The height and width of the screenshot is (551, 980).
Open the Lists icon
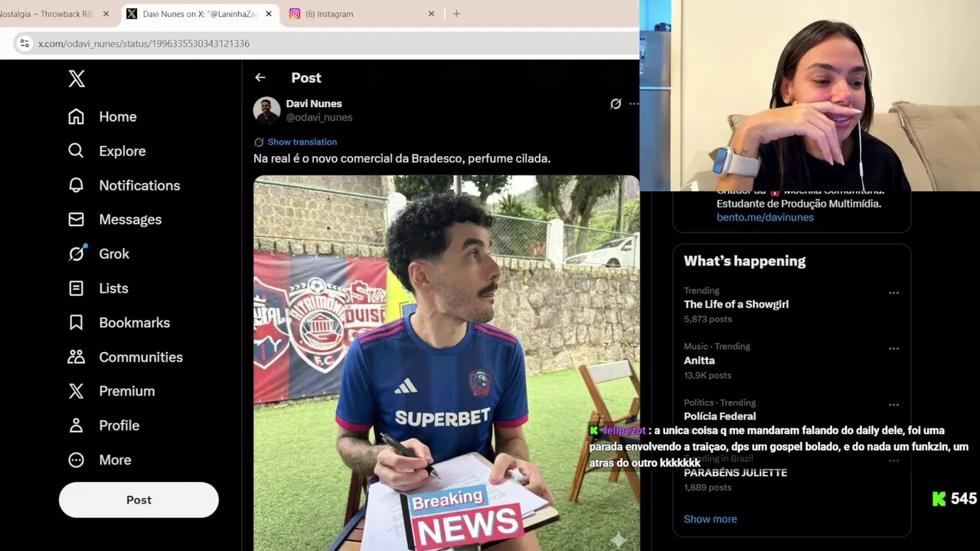76,288
